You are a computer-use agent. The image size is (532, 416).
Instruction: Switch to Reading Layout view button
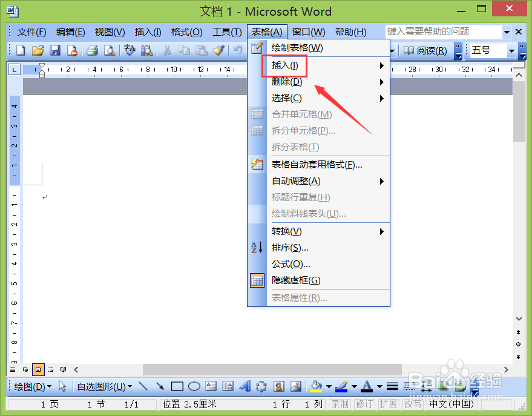click(x=63, y=369)
